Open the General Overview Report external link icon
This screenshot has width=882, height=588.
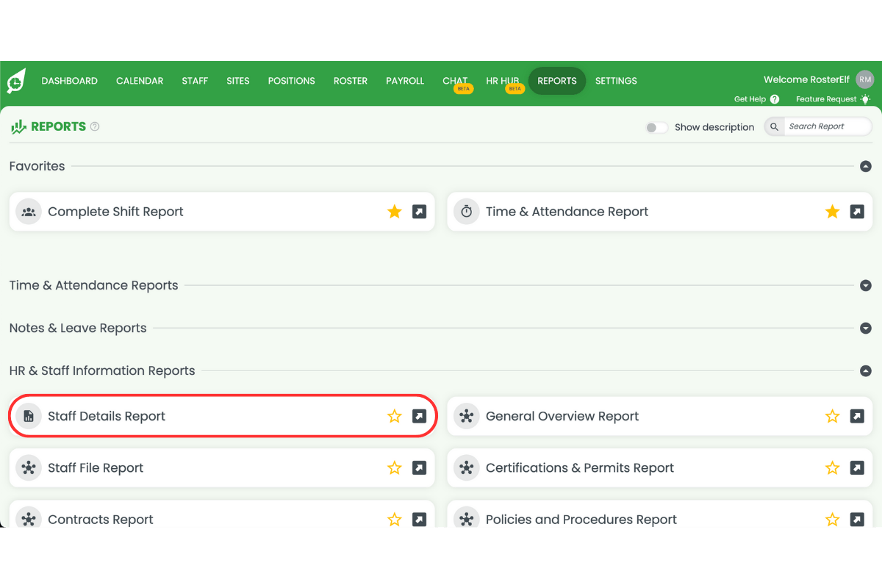click(857, 416)
